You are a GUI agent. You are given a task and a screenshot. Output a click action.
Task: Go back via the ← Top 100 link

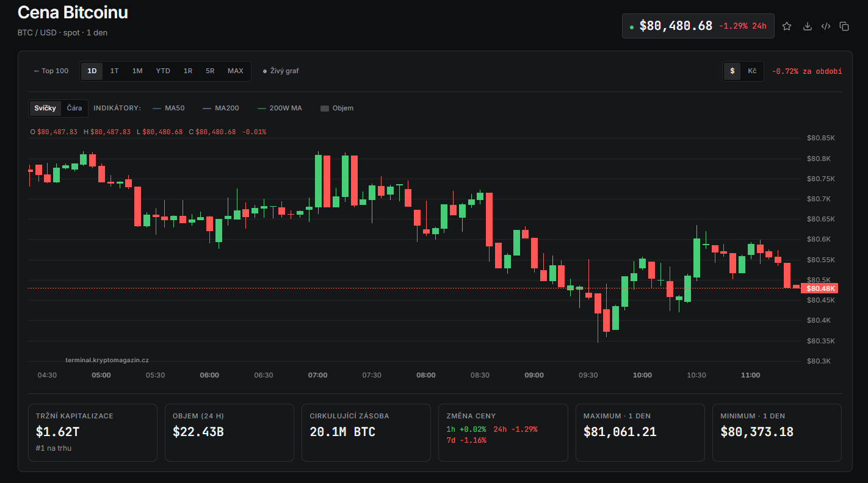[51, 71]
